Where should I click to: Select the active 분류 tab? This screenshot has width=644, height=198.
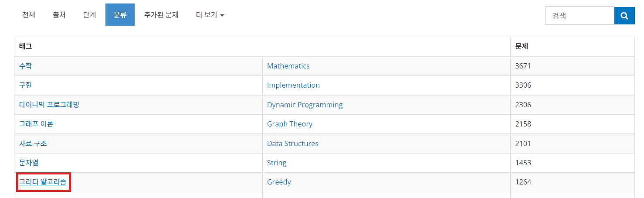click(120, 15)
